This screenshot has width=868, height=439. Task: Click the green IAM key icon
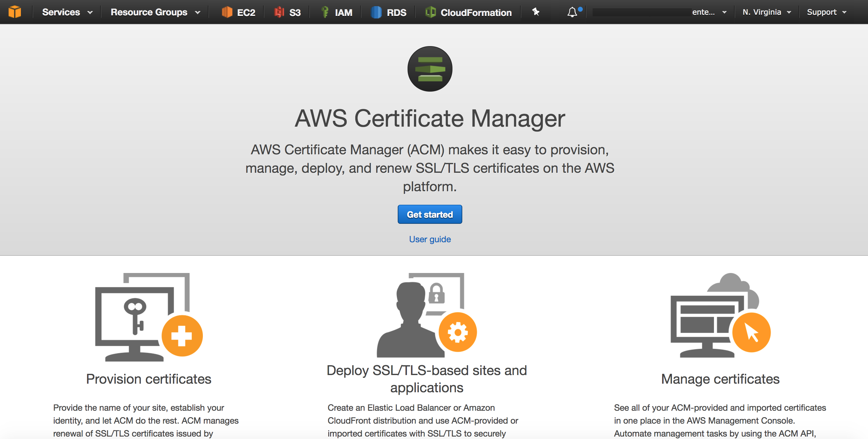[x=325, y=12]
